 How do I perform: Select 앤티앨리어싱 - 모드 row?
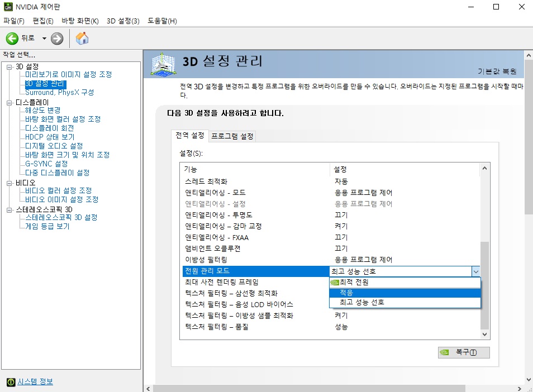point(331,193)
